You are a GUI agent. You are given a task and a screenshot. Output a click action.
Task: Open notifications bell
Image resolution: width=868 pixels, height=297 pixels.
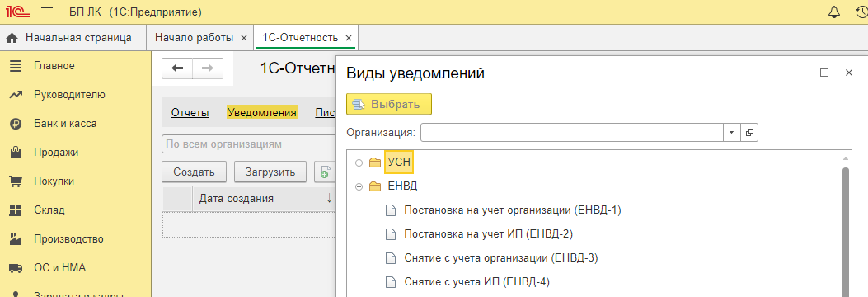tap(833, 12)
